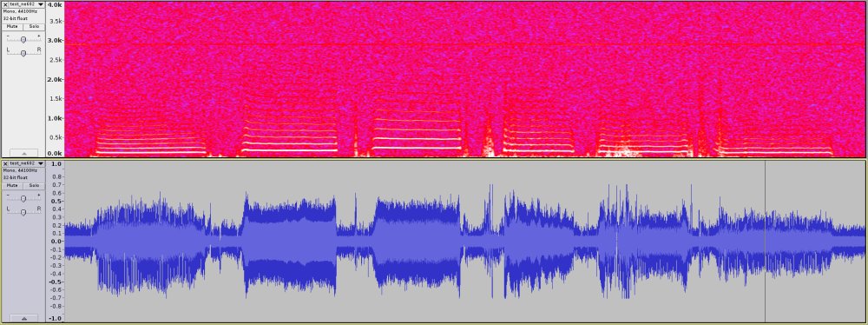The image size is (868, 325).
Task: Solo the waveform track
Action: pyautogui.click(x=34, y=185)
